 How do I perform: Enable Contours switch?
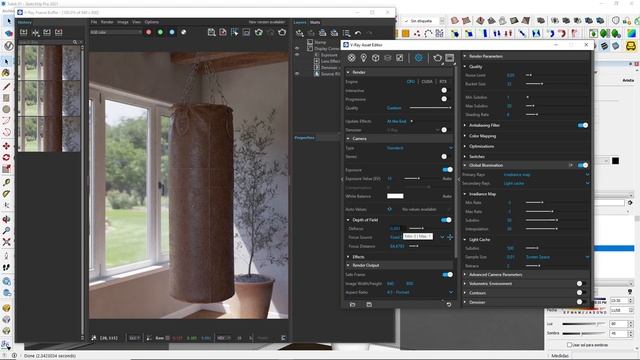582,292
